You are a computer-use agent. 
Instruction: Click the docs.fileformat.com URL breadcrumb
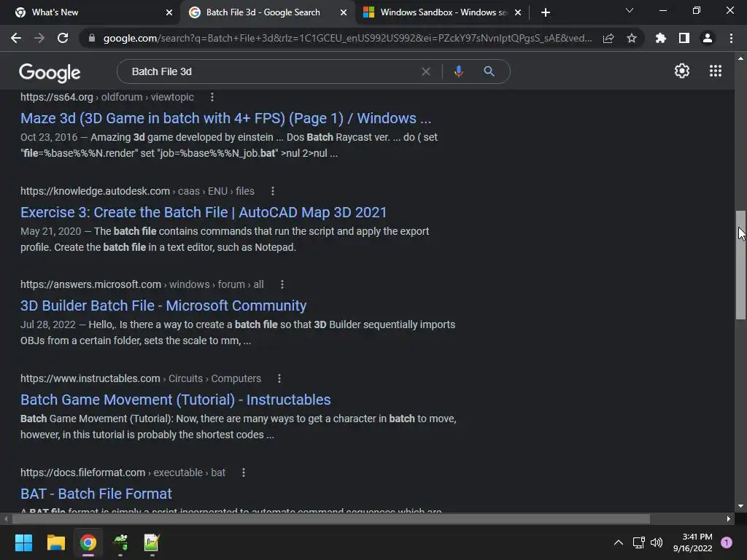point(123,472)
